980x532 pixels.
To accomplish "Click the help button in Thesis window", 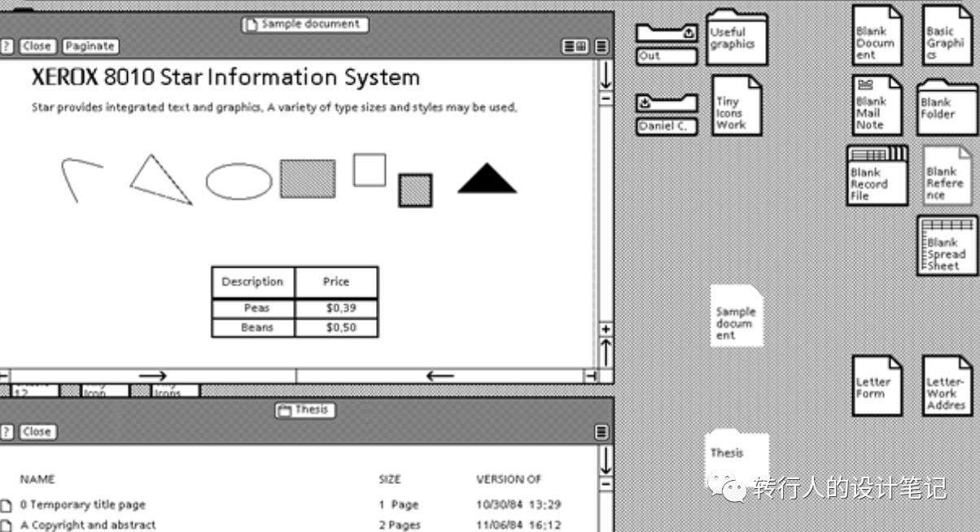I will pyautogui.click(x=7, y=432).
